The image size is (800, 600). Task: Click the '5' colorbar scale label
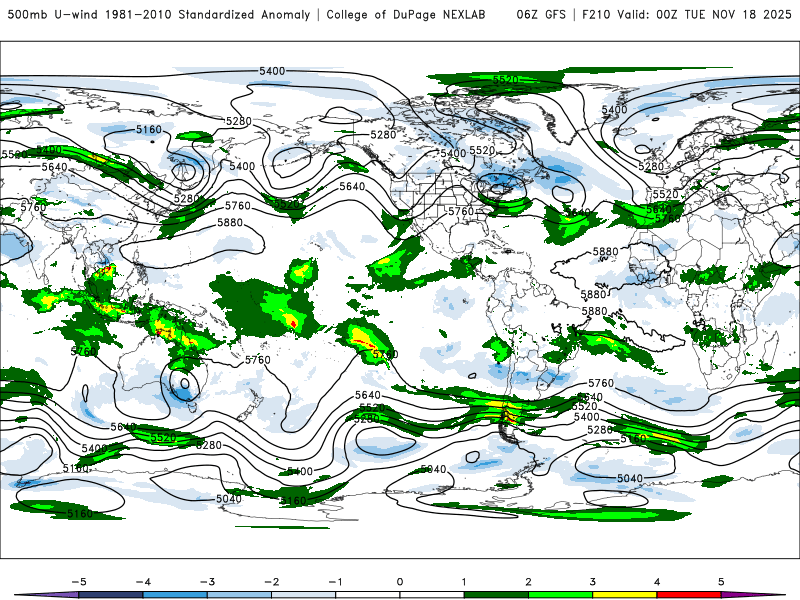(721, 582)
